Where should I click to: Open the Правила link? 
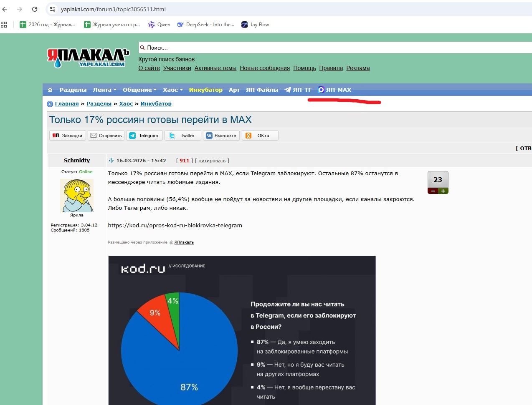coord(331,68)
